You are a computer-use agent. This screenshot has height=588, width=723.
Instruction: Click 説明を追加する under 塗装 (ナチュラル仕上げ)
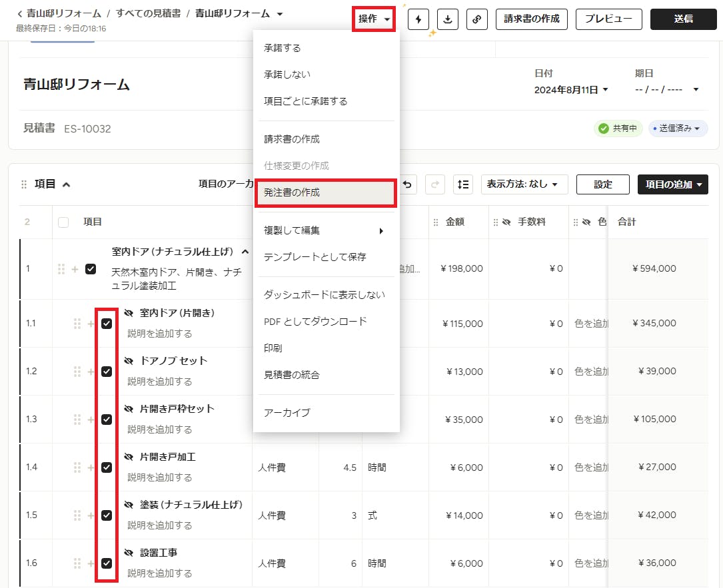[159, 525]
